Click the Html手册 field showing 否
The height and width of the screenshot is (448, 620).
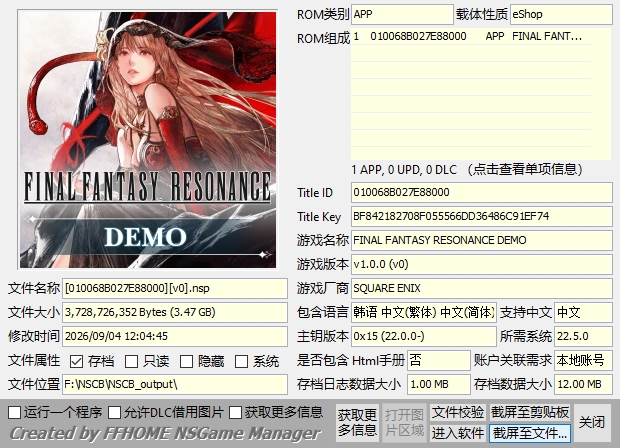click(439, 360)
